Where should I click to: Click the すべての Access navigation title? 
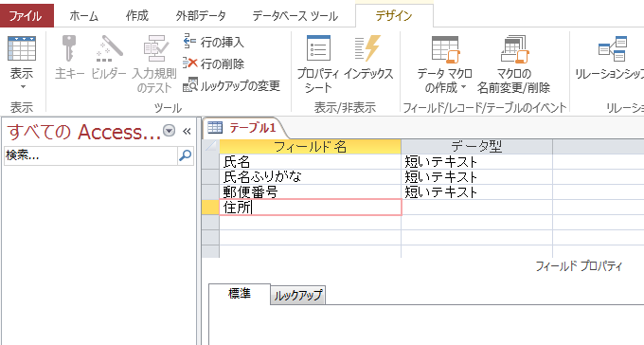83,132
